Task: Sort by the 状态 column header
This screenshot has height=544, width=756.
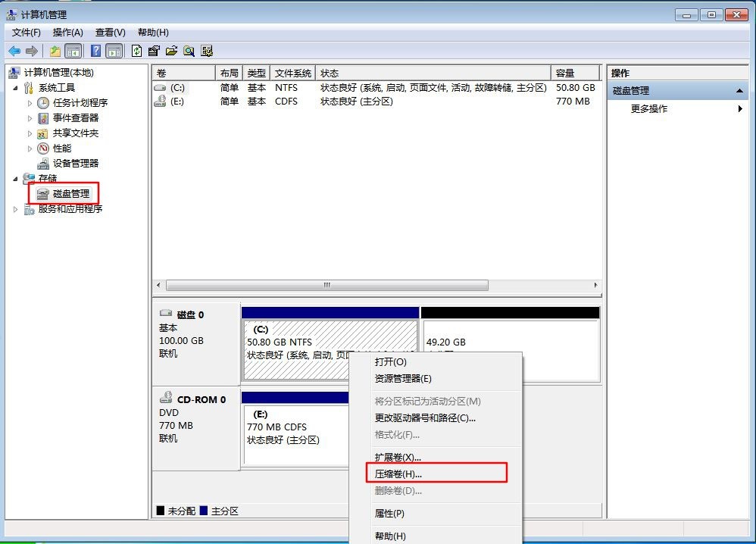Action: click(433, 73)
